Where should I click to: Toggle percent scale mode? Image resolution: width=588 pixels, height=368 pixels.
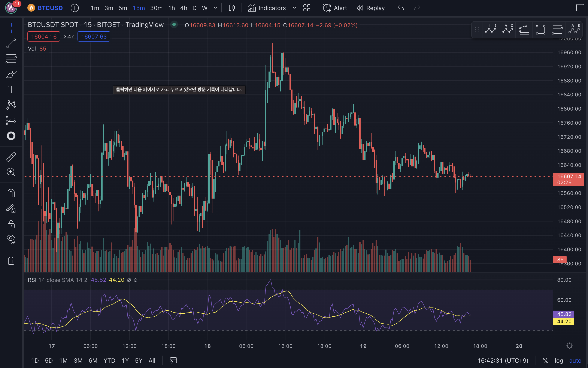click(546, 361)
